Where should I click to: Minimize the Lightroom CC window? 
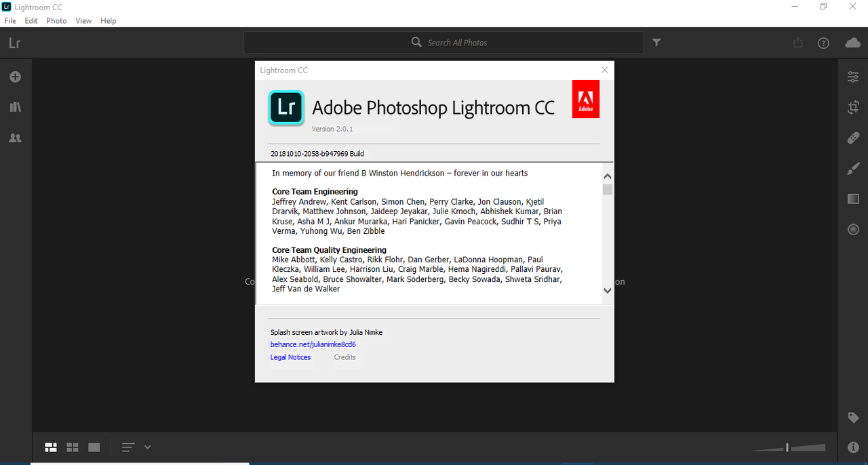[793, 7]
